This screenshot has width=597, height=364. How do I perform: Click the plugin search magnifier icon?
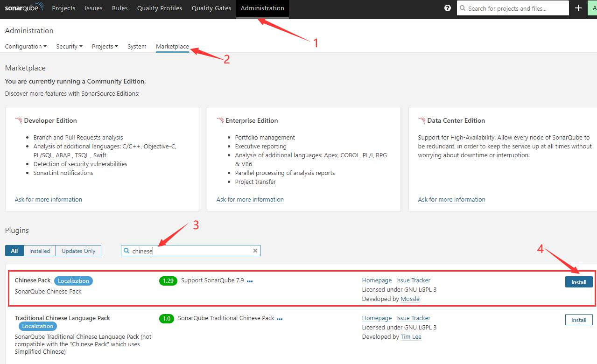[x=126, y=251]
